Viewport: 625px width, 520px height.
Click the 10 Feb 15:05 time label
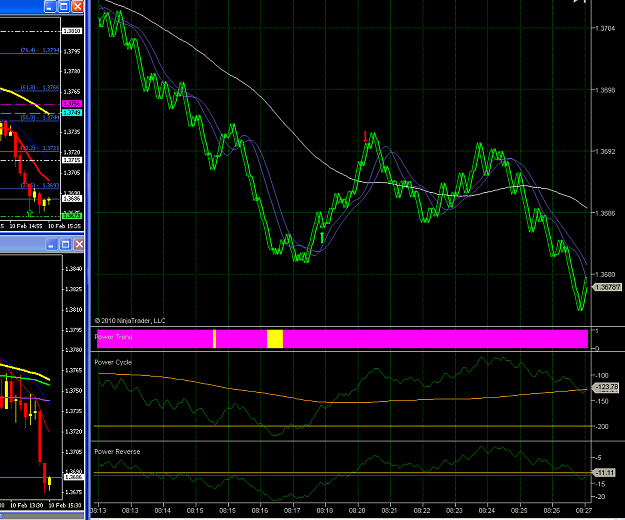(65, 226)
